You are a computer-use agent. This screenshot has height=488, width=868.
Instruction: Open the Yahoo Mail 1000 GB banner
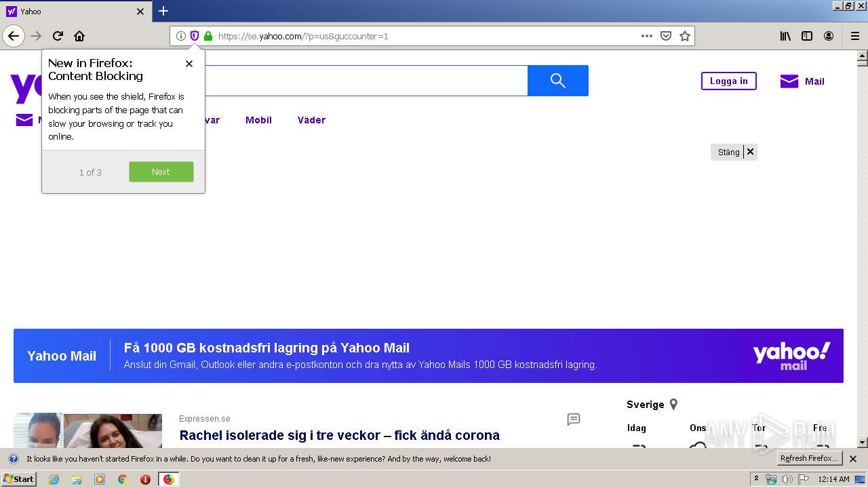[x=429, y=356]
